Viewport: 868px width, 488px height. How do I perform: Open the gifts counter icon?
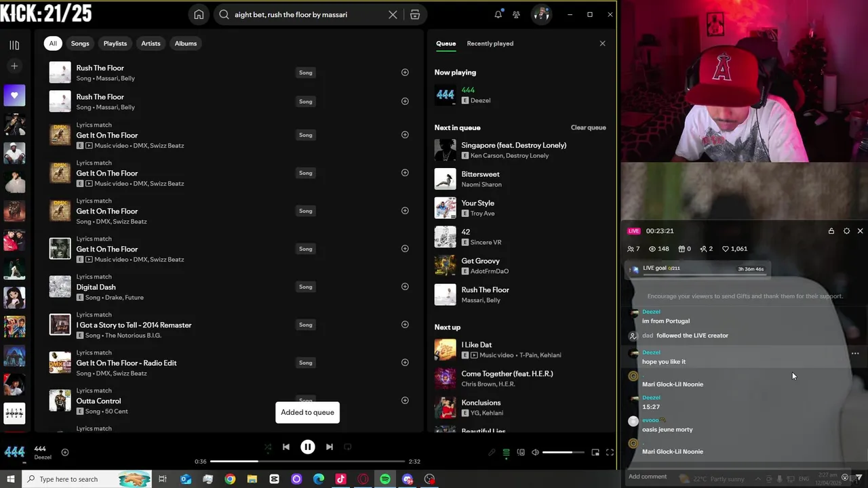(682, 249)
